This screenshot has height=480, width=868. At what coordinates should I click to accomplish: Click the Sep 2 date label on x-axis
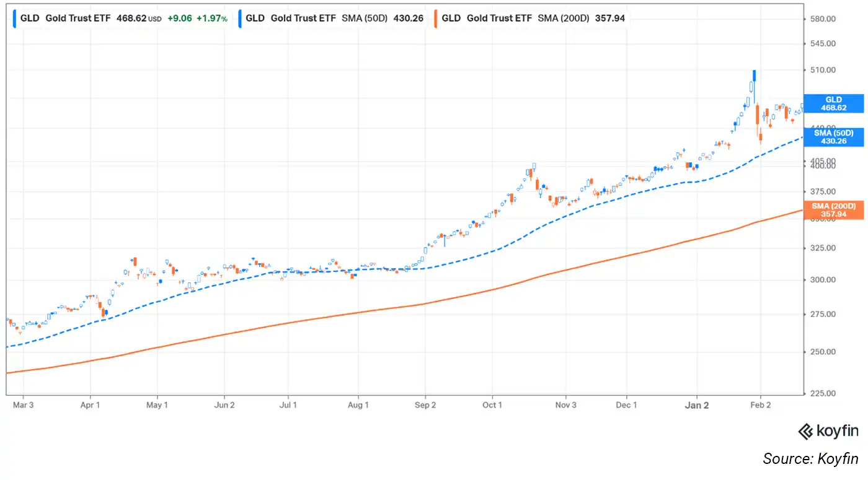coord(425,406)
